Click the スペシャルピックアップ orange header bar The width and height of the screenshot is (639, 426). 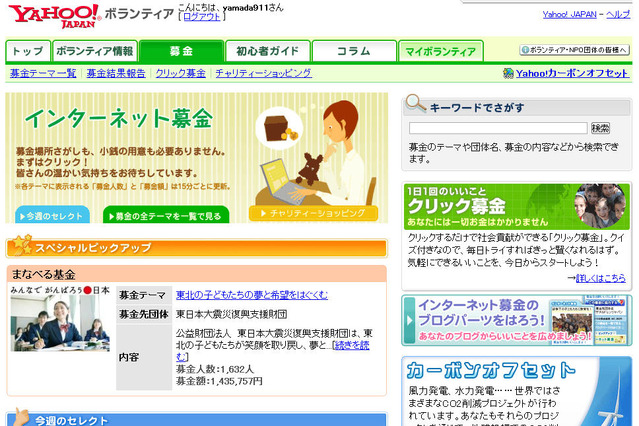196,248
